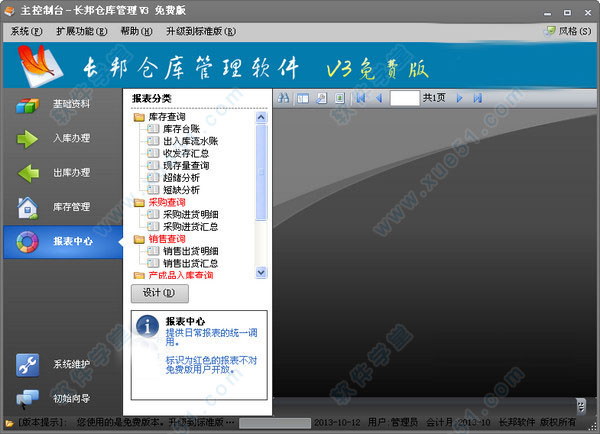Click the zoom magnifier icon in report toolbar
Image resolution: width=600 pixels, height=434 pixels.
click(x=321, y=98)
